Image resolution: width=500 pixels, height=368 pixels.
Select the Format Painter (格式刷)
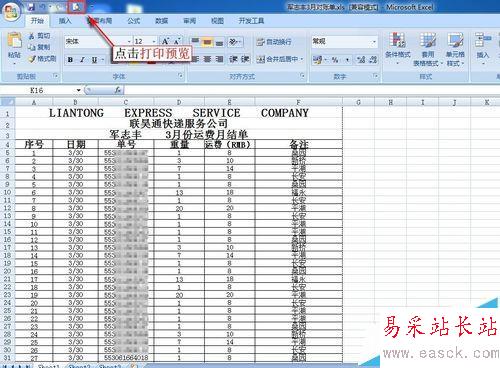(x=42, y=59)
